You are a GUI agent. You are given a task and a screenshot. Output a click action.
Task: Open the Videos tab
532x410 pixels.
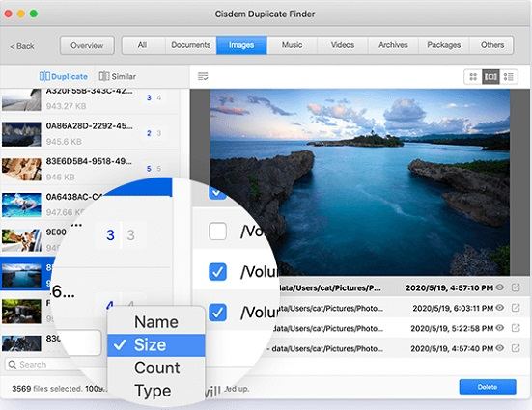343,45
